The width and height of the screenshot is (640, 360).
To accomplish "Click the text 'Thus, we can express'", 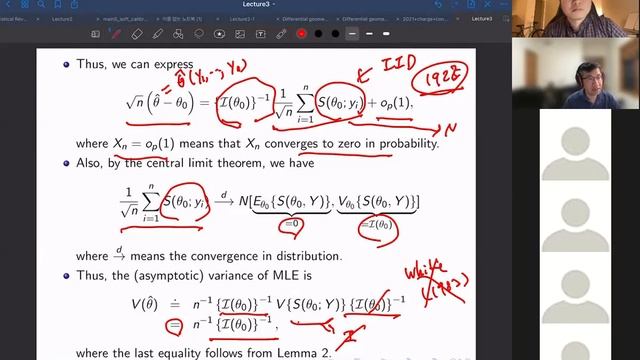I will coord(135,64).
